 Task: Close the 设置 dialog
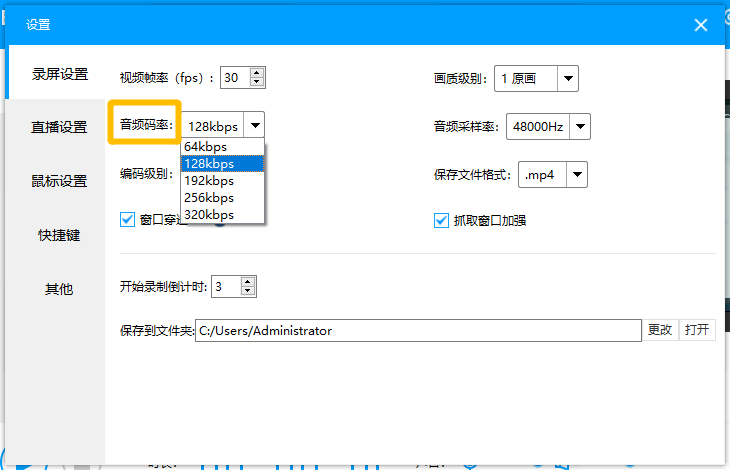[701, 25]
